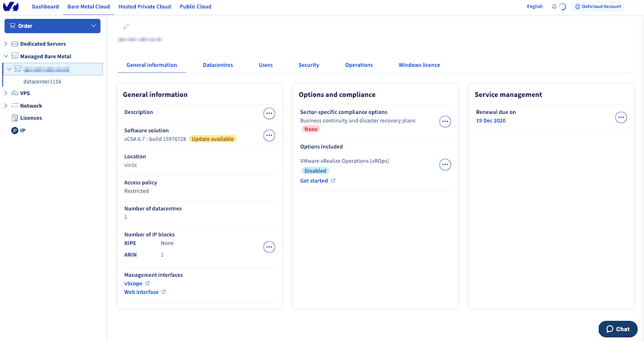Open the Ovhcloud Account menu
Viewport: 644px width, 341px height.
[598, 6]
